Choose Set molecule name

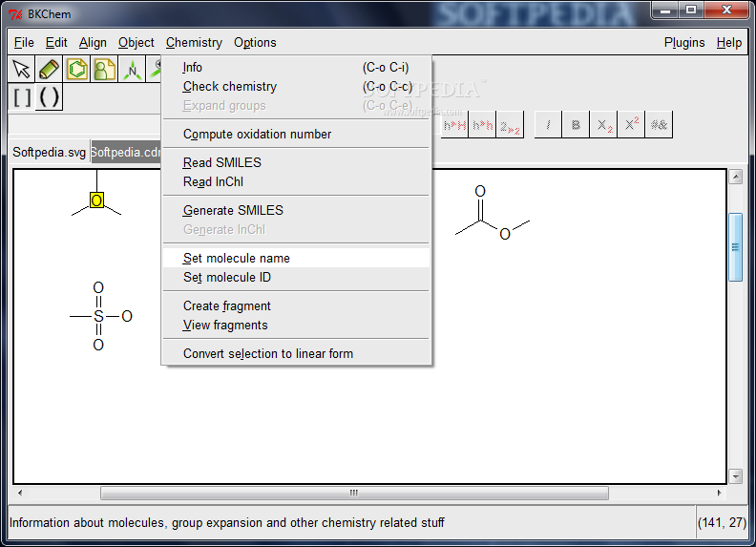click(x=296, y=258)
